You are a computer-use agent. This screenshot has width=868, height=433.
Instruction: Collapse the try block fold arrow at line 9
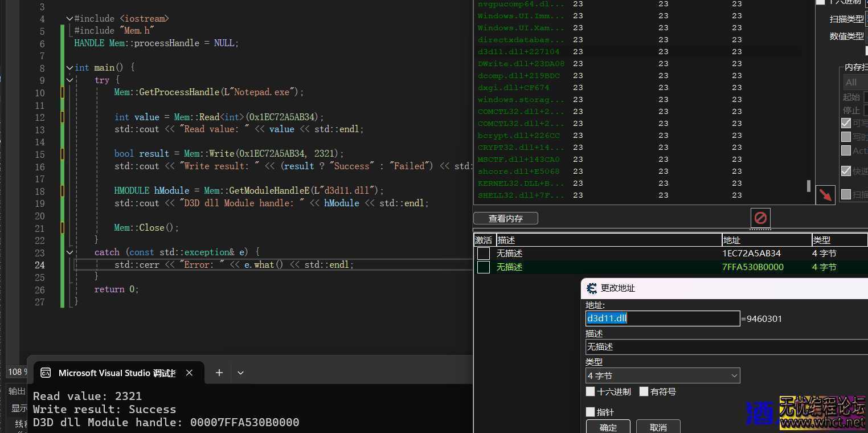69,80
